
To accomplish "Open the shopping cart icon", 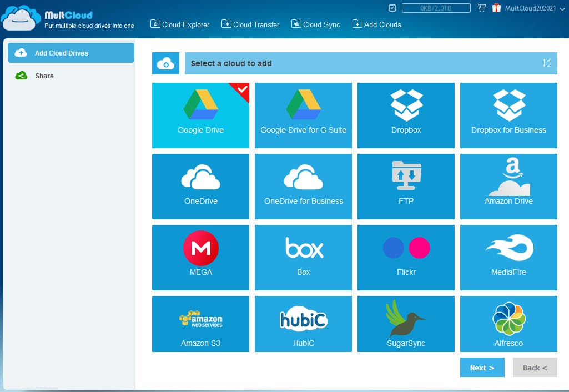I will (x=481, y=8).
